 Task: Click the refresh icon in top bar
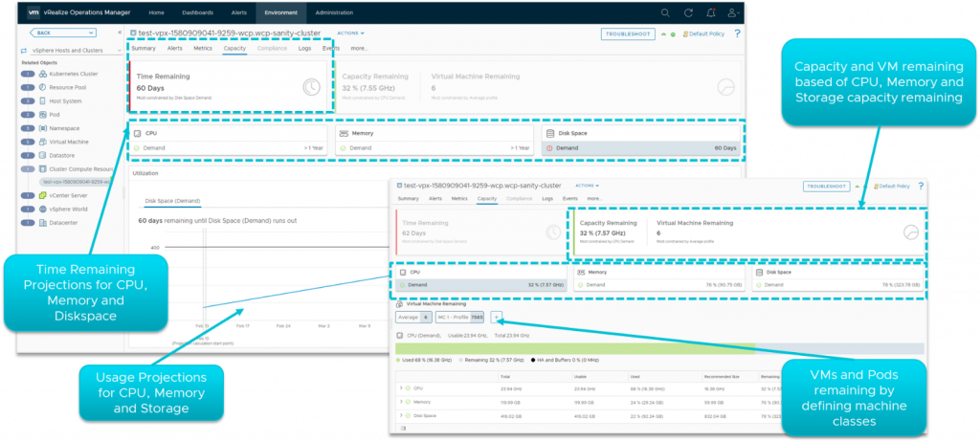tap(687, 12)
